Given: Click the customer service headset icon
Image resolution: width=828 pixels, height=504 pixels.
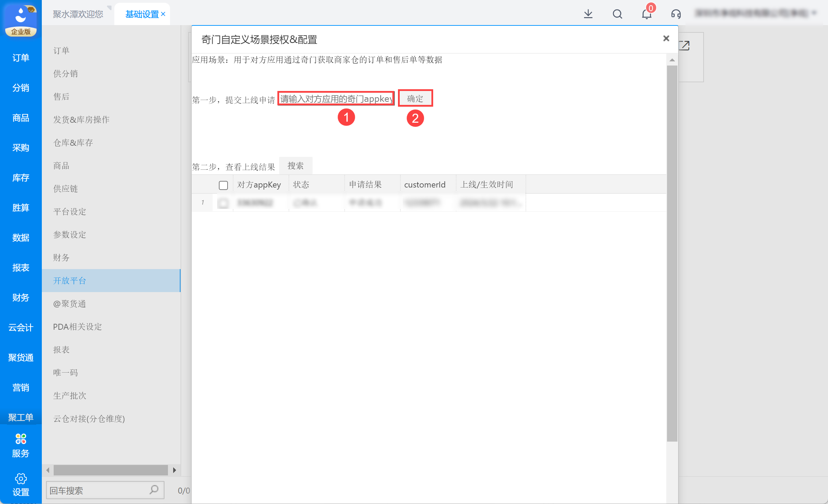Looking at the screenshot, I should pyautogui.click(x=676, y=14).
